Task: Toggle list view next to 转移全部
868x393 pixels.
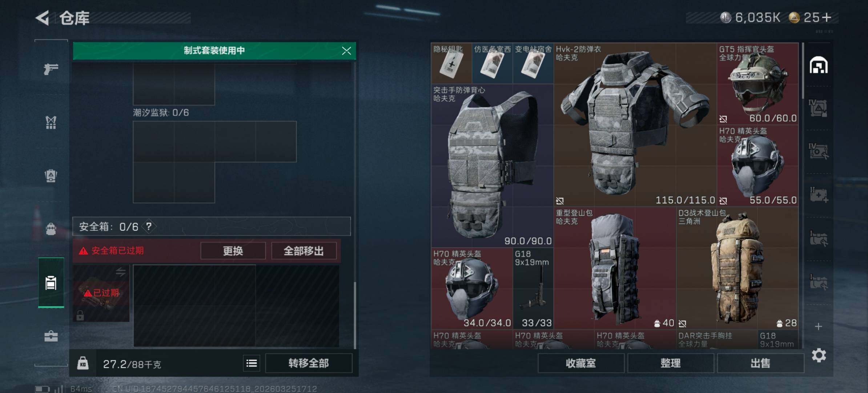Action: [252, 363]
